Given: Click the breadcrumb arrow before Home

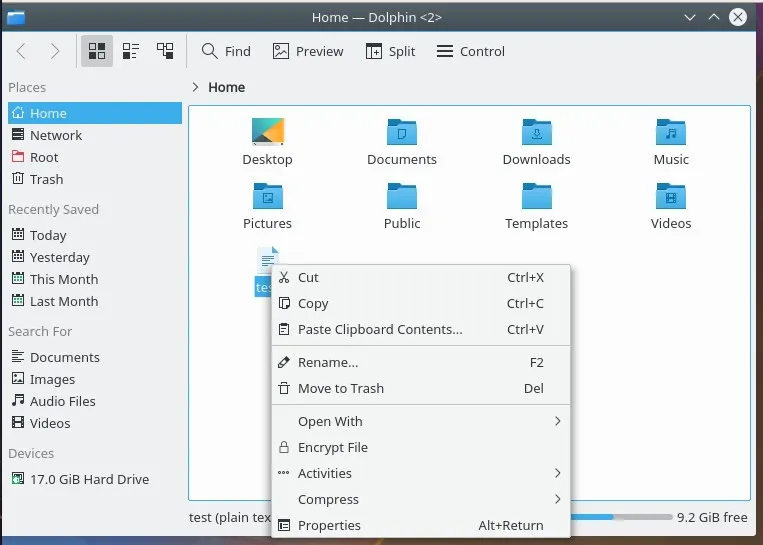Looking at the screenshot, I should [x=195, y=87].
